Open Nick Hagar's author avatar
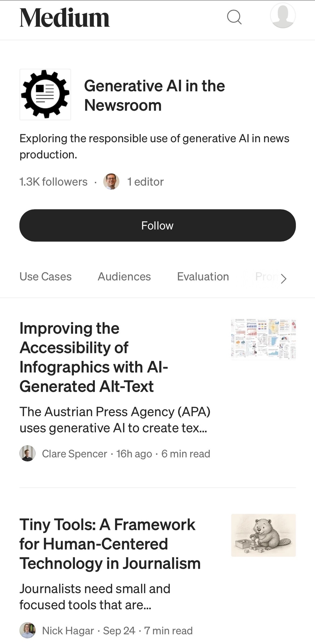Screen dimensions: 315x644 [x=28, y=631]
